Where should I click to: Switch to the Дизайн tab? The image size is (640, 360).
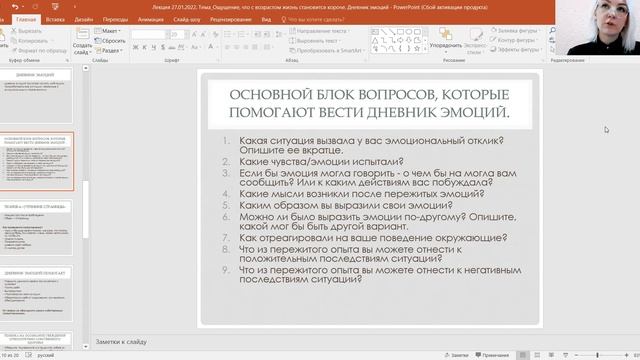point(84,20)
